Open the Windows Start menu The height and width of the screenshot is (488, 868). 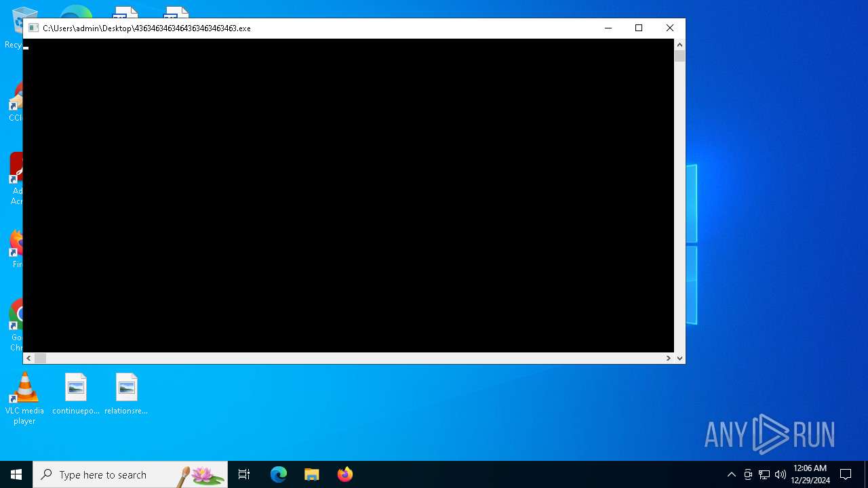point(16,474)
